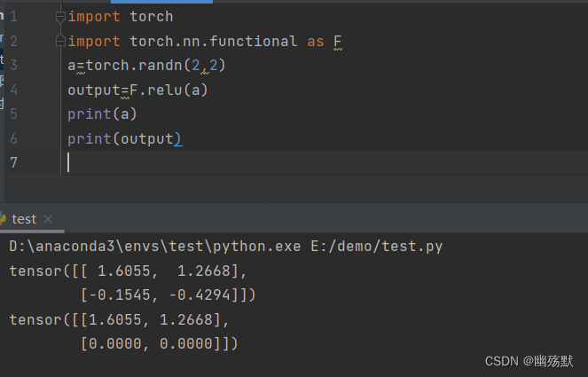Click the 'output=F.relu(a)' code line
Viewport: 588px width, 377px height.
137,90
